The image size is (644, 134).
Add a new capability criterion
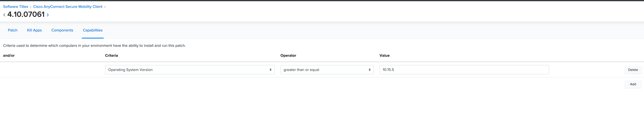pos(633,84)
